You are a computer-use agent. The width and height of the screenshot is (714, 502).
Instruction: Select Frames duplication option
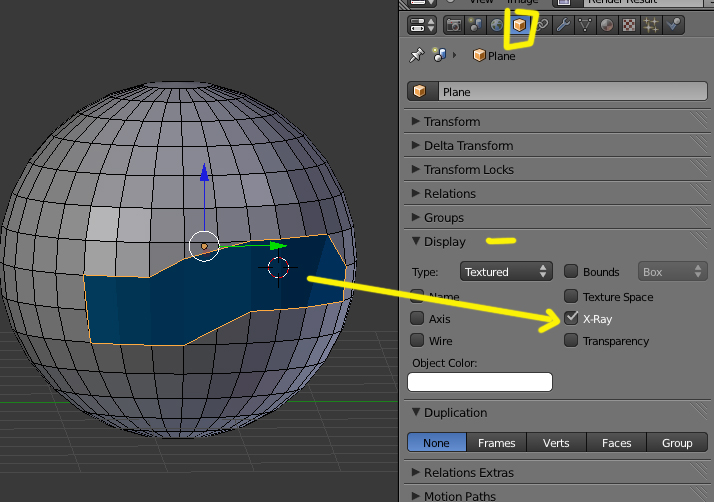496,442
